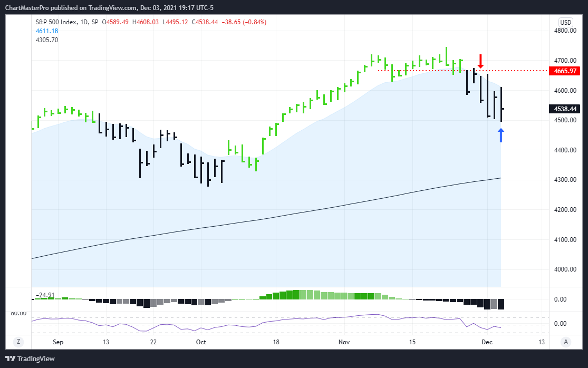
Task: Click the change value -38.65 (-0.84%)
Action: pyautogui.click(x=244, y=22)
